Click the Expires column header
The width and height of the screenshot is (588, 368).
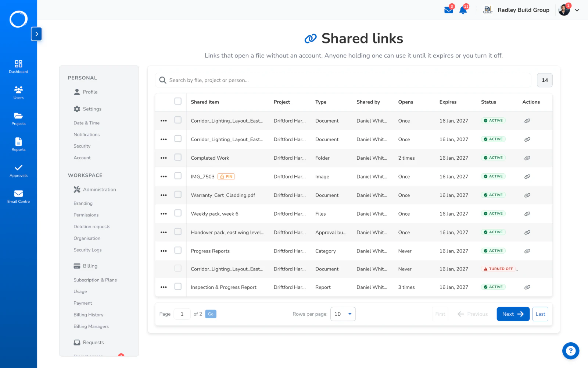click(x=448, y=102)
